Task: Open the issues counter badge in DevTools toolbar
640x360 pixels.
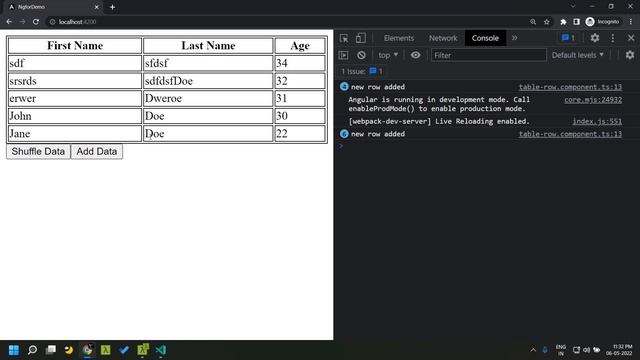Action: [568, 38]
